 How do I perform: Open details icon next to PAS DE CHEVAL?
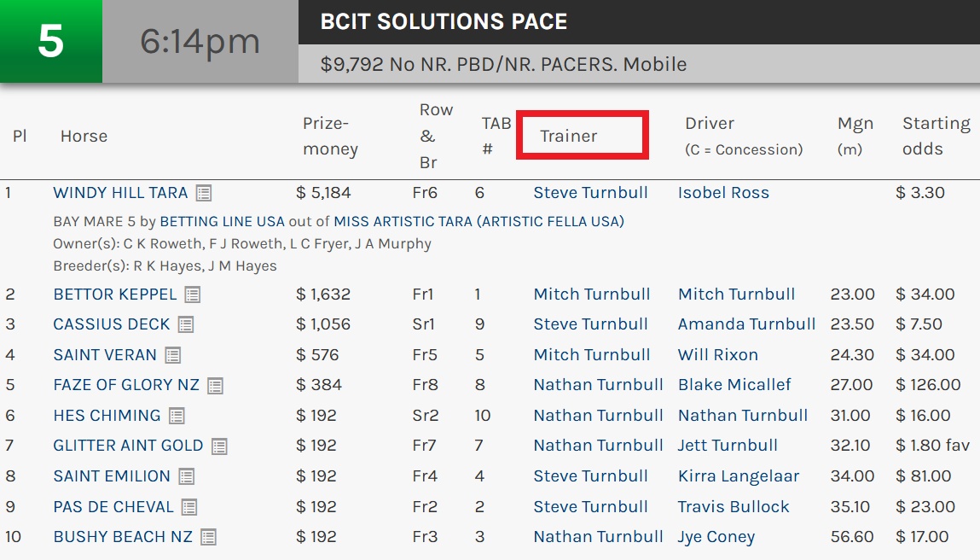(x=189, y=507)
